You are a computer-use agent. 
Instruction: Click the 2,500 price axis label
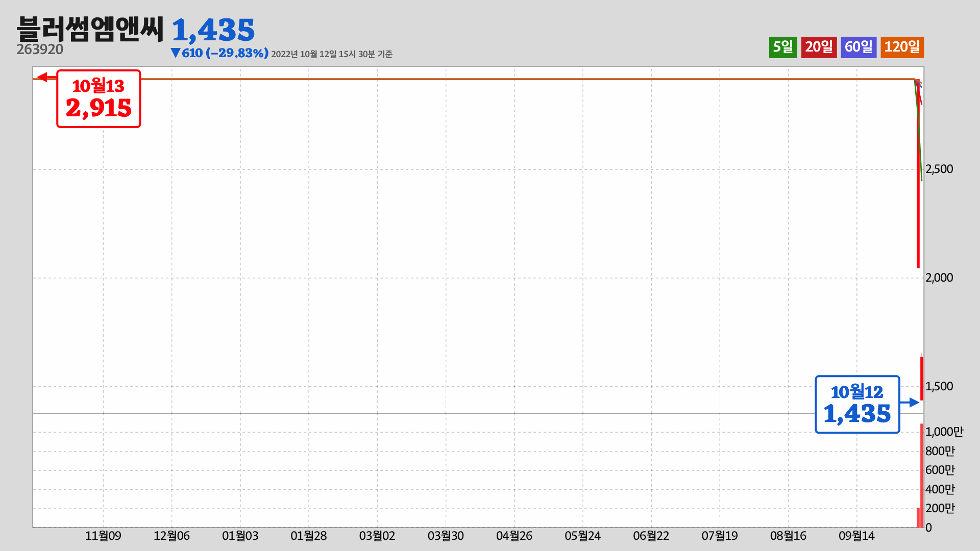[939, 169]
